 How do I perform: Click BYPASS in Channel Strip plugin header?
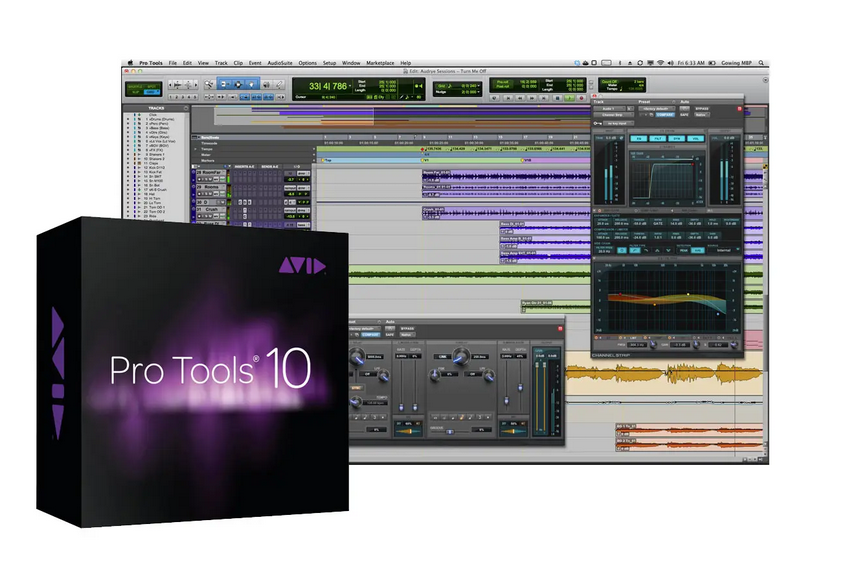(x=702, y=109)
